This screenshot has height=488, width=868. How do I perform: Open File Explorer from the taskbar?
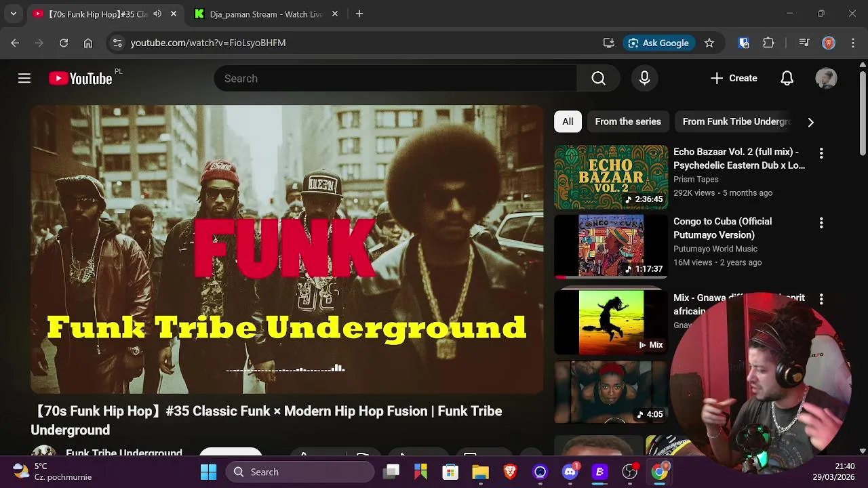[480, 472]
